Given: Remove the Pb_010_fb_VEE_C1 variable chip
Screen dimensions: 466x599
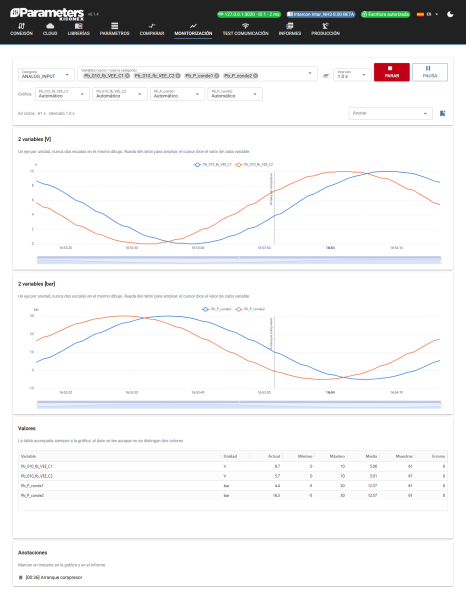Looking at the screenshot, I should (128, 76).
